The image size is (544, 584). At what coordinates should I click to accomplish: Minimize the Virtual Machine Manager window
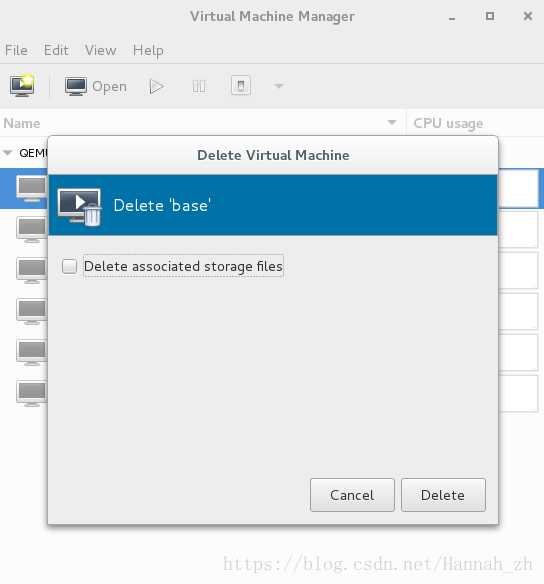(x=452, y=18)
